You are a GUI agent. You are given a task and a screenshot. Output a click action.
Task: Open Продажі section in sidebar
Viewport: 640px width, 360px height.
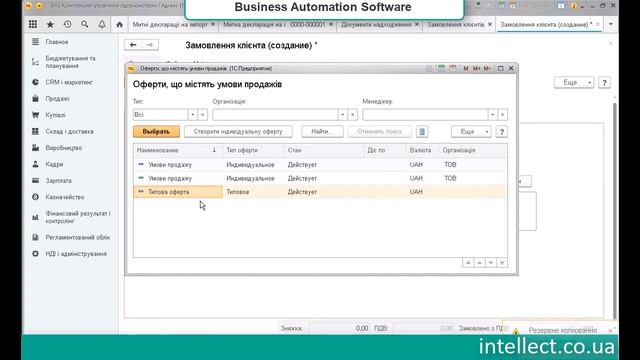(57, 98)
